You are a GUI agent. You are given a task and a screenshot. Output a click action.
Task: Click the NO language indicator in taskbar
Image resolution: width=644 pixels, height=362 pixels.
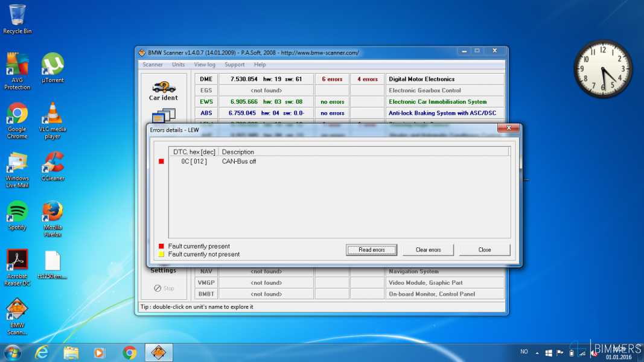click(524, 352)
